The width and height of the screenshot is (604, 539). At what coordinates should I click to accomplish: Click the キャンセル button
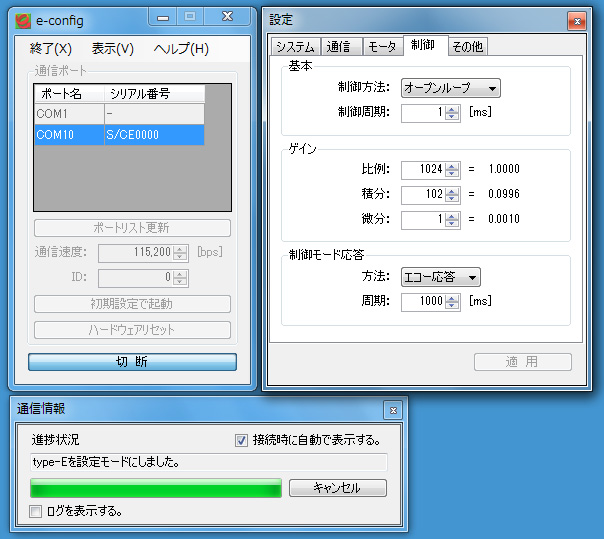click(337, 488)
